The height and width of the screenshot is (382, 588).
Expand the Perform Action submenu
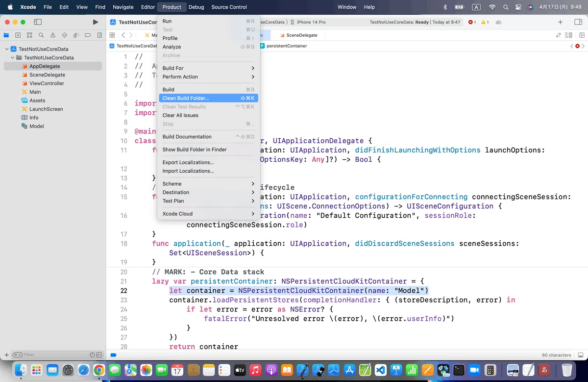tap(208, 77)
